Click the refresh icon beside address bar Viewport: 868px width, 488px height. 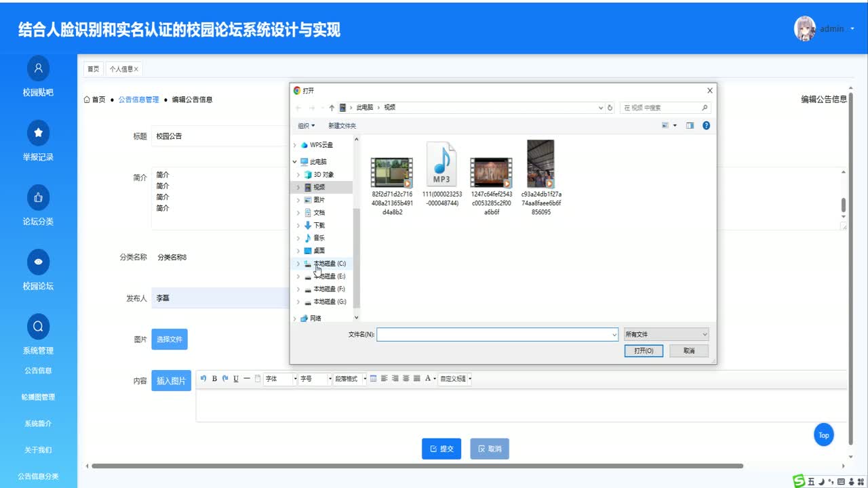610,108
